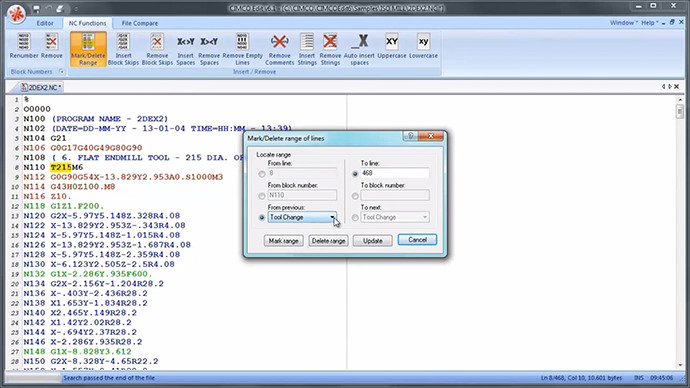The image size is (690, 388).
Task: Toggle the Mark/Delete Range tool
Action: [x=88, y=49]
